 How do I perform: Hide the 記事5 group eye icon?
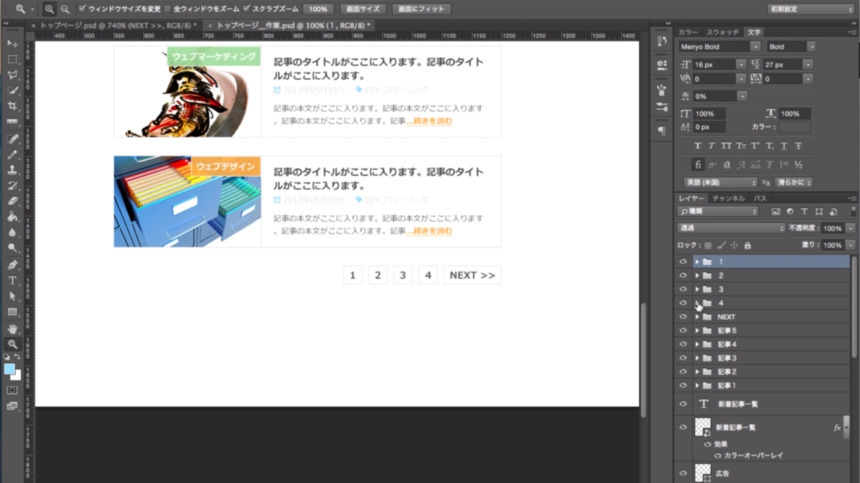683,331
